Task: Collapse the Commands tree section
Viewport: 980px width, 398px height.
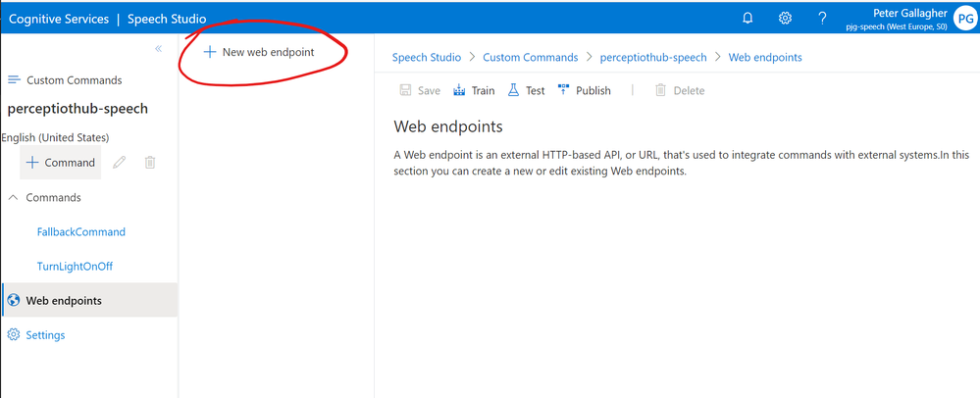Action: (x=14, y=197)
